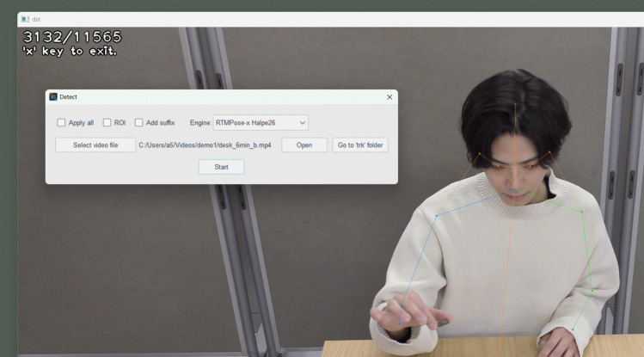Click the green left shoulder keypoint
Image resolution: width=644 pixels, height=357 pixels.
[582, 212]
